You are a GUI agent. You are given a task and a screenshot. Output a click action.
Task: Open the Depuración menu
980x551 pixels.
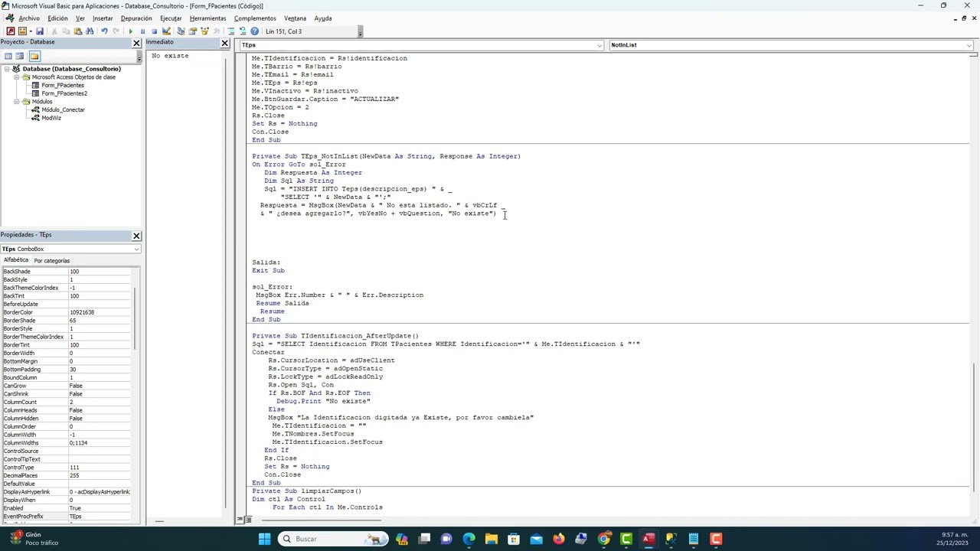coord(136,18)
